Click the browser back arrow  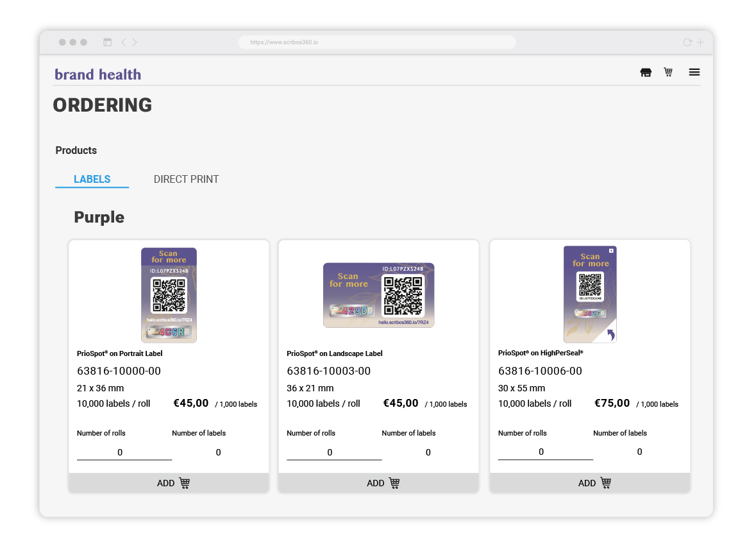pos(124,42)
